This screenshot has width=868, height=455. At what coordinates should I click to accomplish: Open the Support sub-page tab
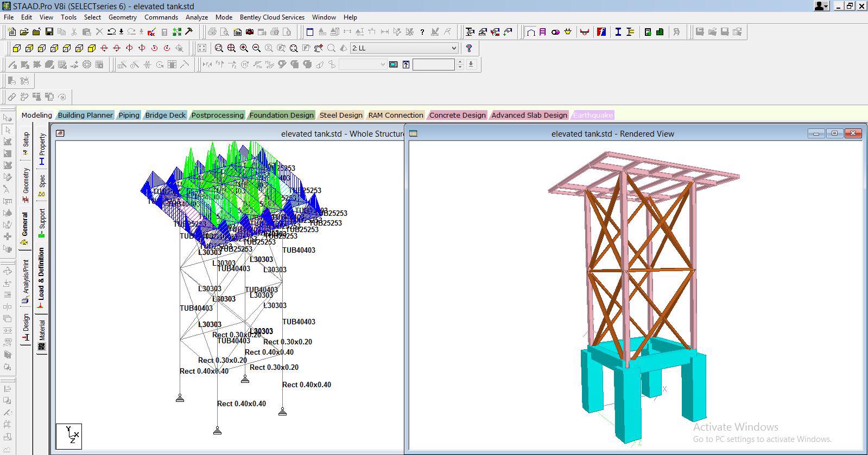point(42,223)
